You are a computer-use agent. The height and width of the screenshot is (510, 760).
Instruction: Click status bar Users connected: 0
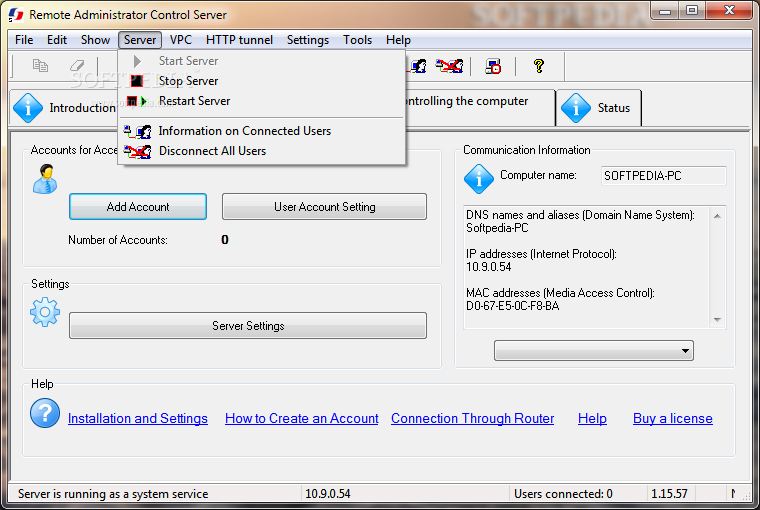(563, 494)
